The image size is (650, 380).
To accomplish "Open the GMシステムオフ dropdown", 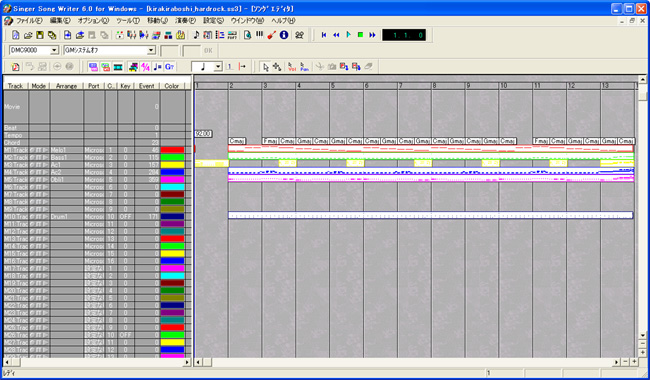I will (x=151, y=50).
